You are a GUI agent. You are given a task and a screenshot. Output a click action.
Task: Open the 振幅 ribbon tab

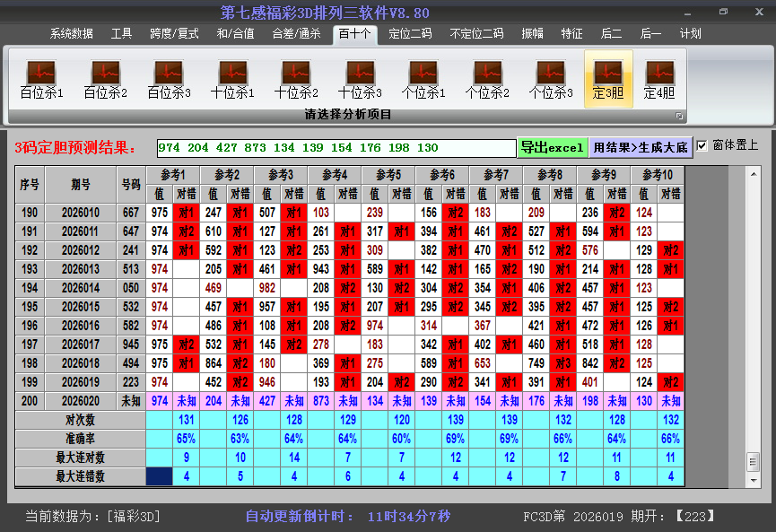click(x=532, y=34)
